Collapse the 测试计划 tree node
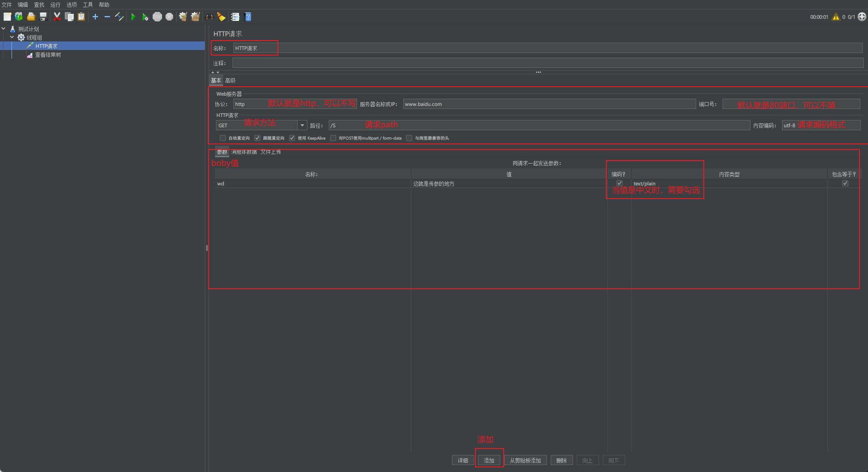868x472 pixels. pyautogui.click(x=4, y=29)
